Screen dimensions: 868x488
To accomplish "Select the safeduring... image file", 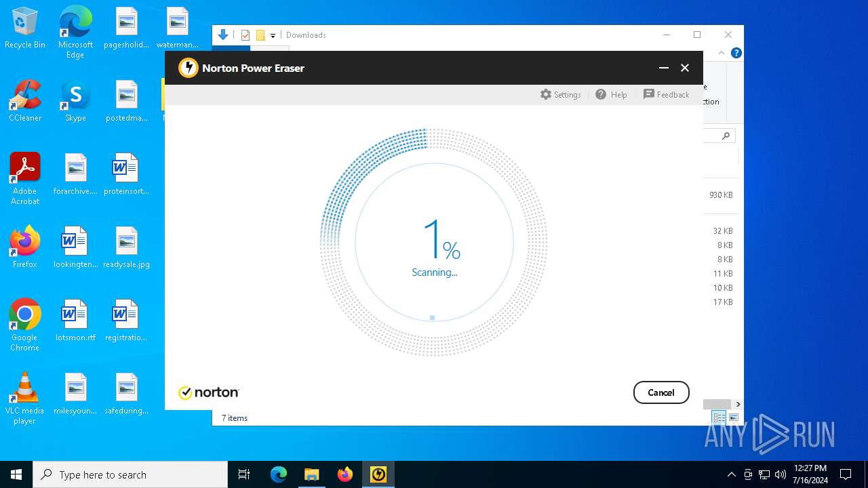I will [126, 394].
